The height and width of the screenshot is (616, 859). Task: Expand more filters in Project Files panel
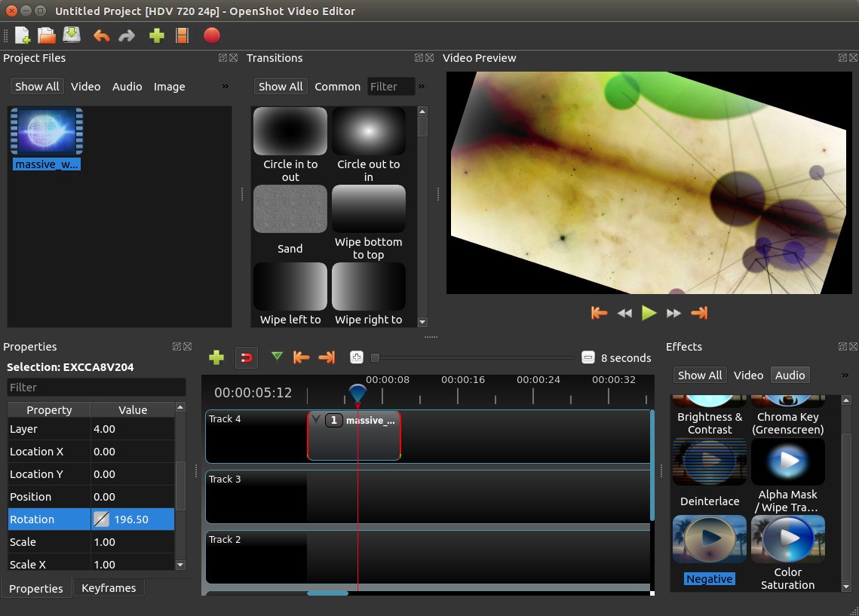pos(225,87)
